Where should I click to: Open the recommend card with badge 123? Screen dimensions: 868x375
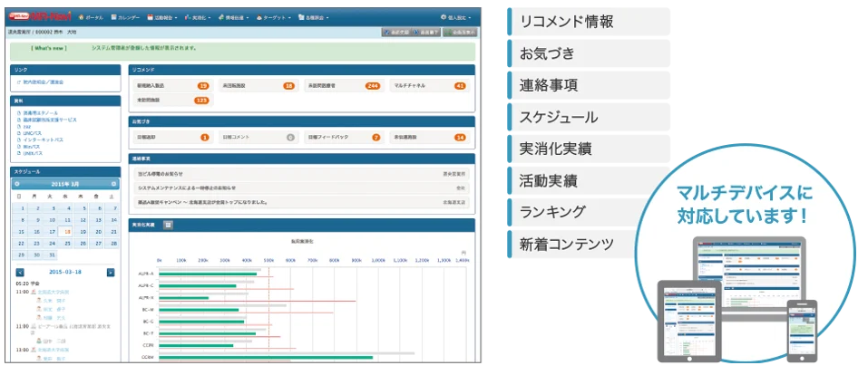tap(172, 101)
